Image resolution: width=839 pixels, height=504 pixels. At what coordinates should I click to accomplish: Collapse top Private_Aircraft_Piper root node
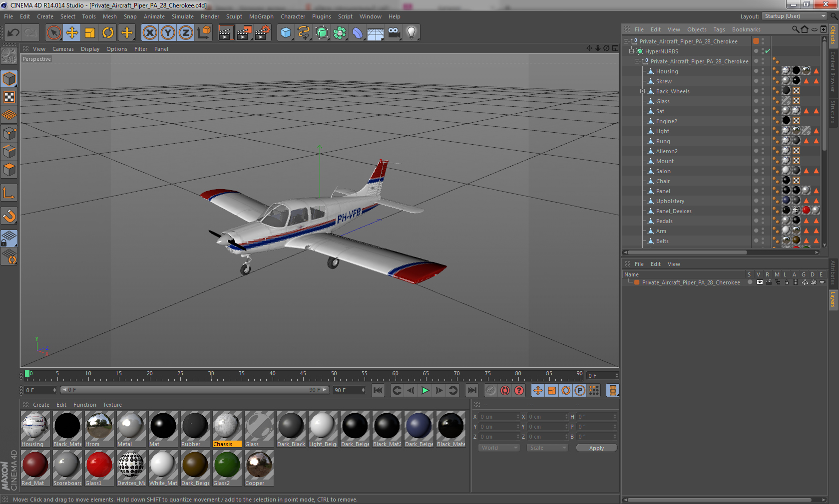(x=626, y=41)
